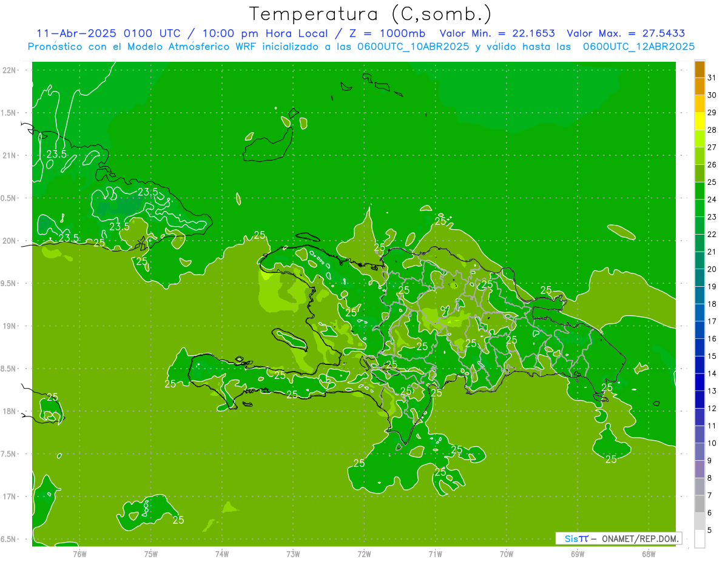Viewport: 728px width, 562px height.
Task: Click the 6.5N latitude label
Action: [x=10, y=539]
